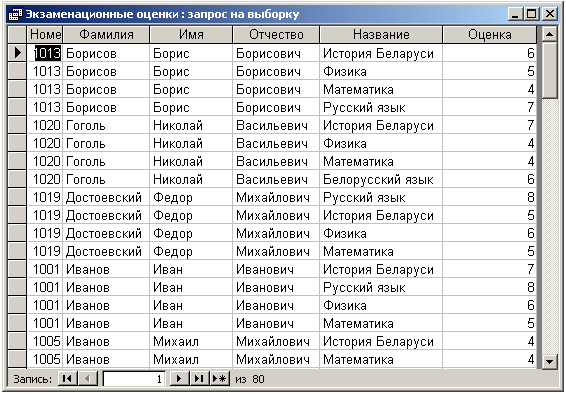Click 1005 cell in last Математика row
This screenshot has height=394, width=566.
point(45,359)
